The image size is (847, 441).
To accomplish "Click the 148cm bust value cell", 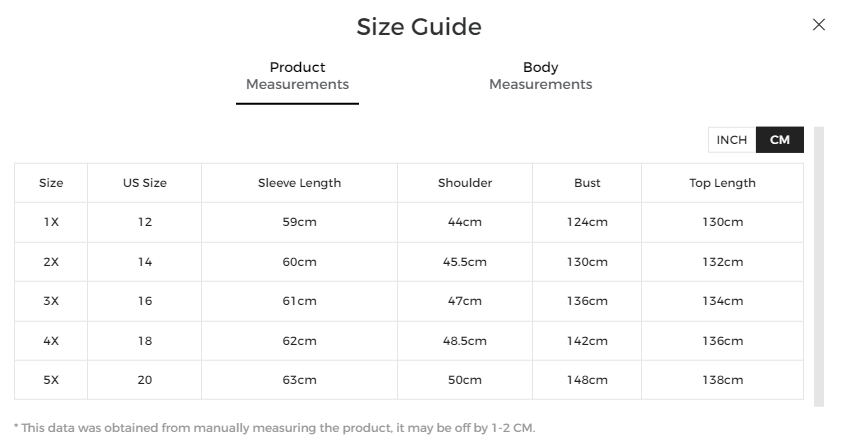I will click(x=587, y=380).
